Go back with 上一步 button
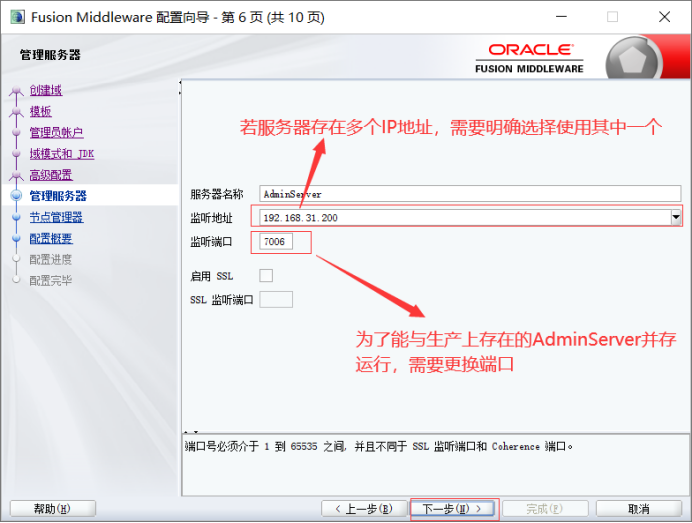The width and height of the screenshot is (692, 523). click(364, 509)
